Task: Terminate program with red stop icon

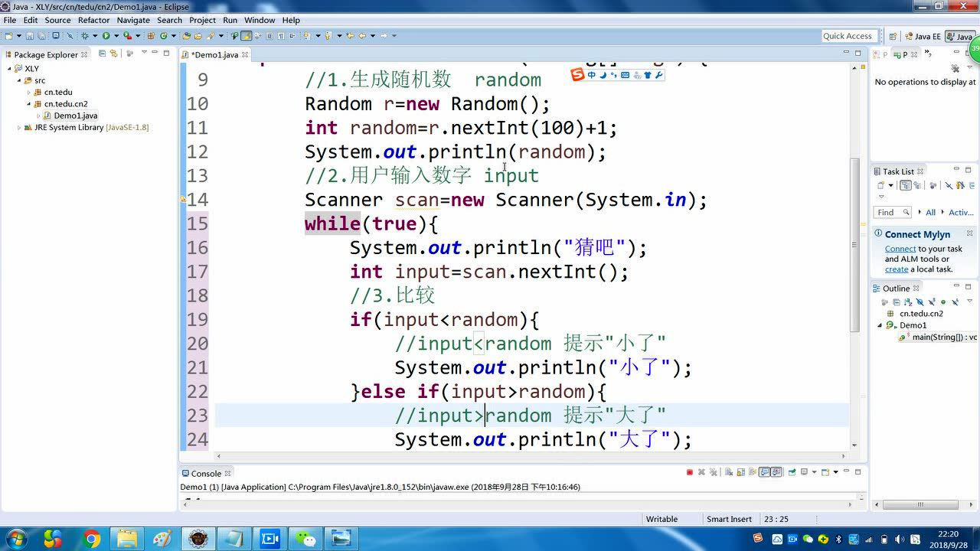Action: [689, 472]
